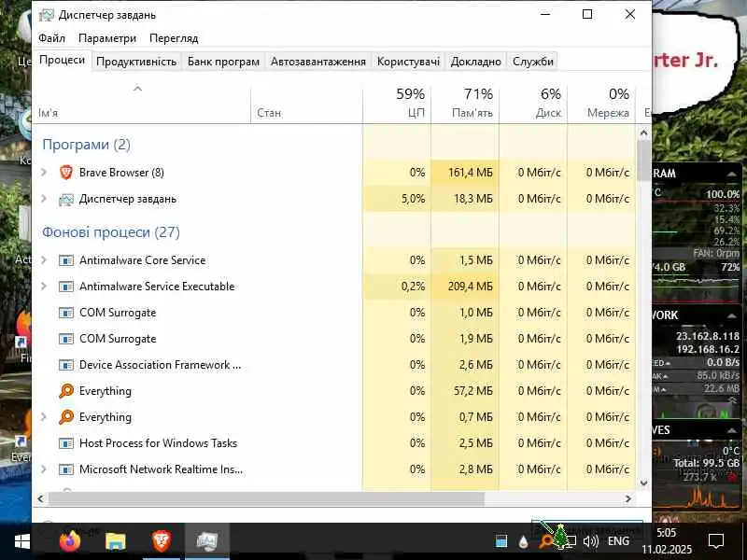Screen dimensions: 747x560
Task: Click Host Process for Windows Tasks icon
Action: pyautogui.click(x=66, y=443)
